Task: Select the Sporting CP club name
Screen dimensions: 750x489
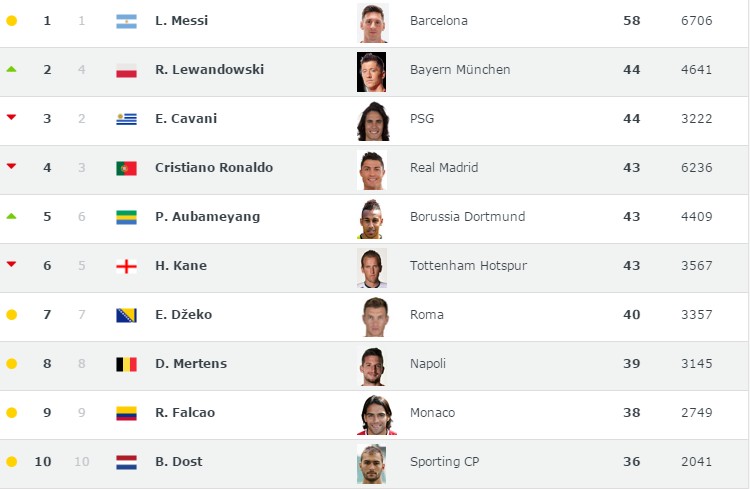Action: tap(444, 462)
